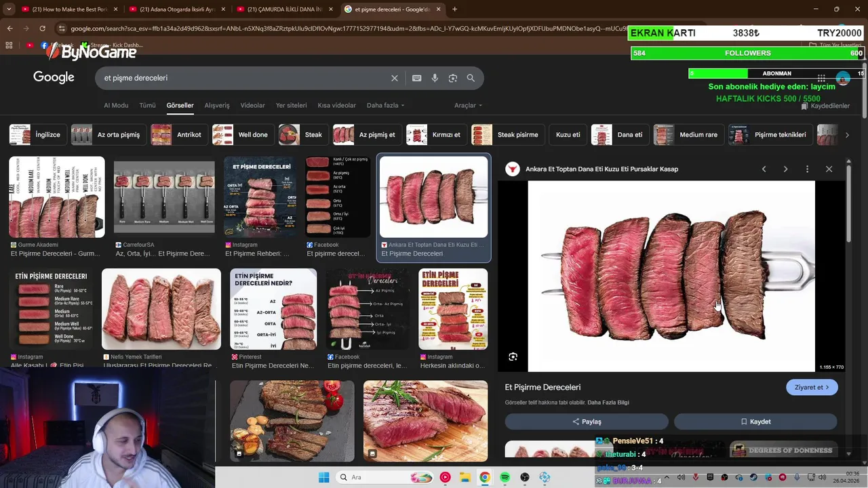The image size is (868, 488).
Task: Filter by the Well done chip
Action: (243, 135)
